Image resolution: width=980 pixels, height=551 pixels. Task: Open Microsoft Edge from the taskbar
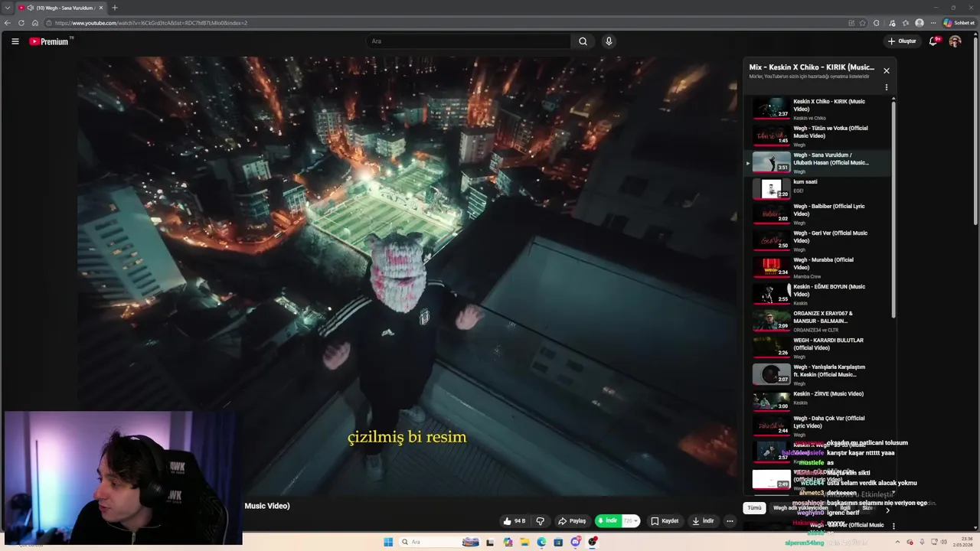(541, 542)
